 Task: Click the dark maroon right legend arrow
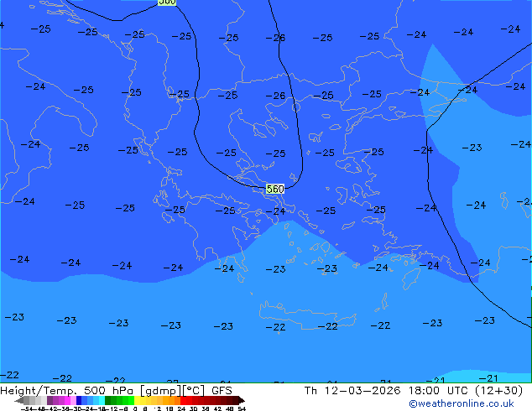click(x=242, y=401)
